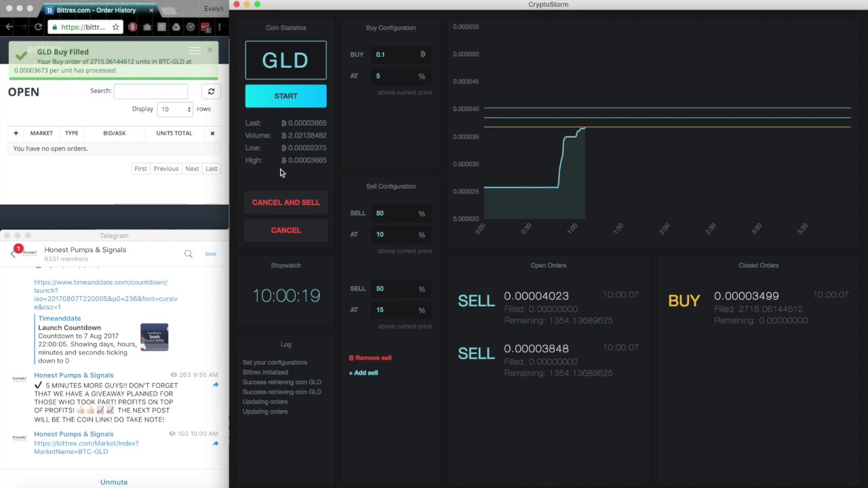868x488 pixels.
Task: Click the camera extension icon in Chrome
Action: (147, 27)
